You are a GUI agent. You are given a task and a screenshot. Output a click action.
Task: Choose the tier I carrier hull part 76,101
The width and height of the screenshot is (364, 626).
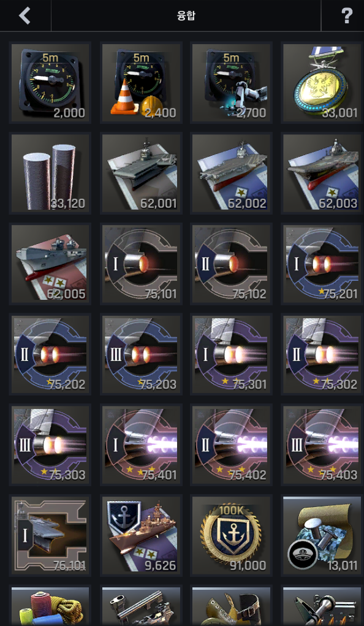click(50, 535)
